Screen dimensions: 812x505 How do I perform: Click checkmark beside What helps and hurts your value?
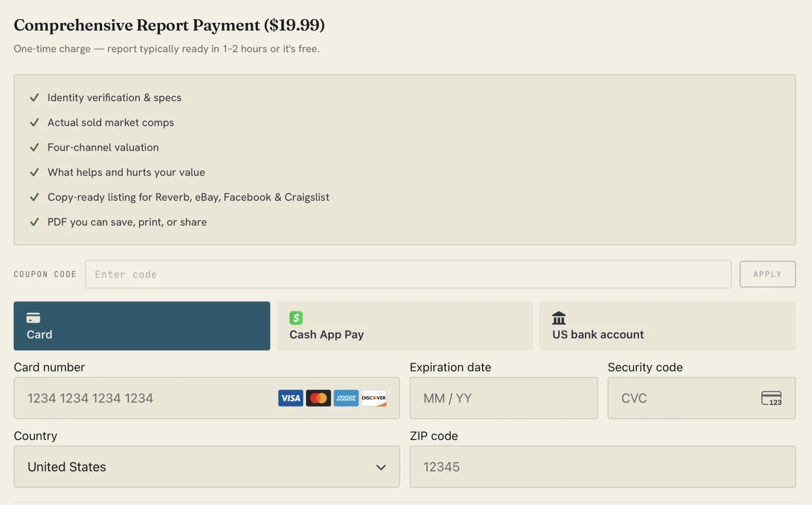[35, 172]
